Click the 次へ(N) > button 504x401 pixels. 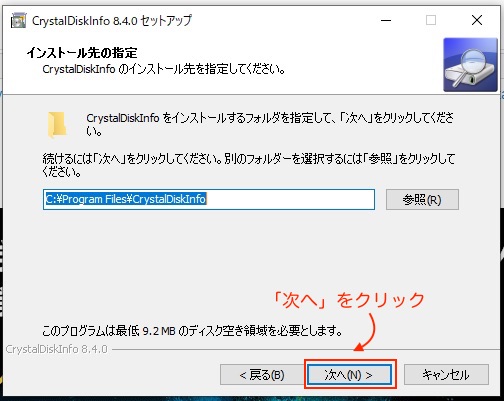click(x=349, y=375)
